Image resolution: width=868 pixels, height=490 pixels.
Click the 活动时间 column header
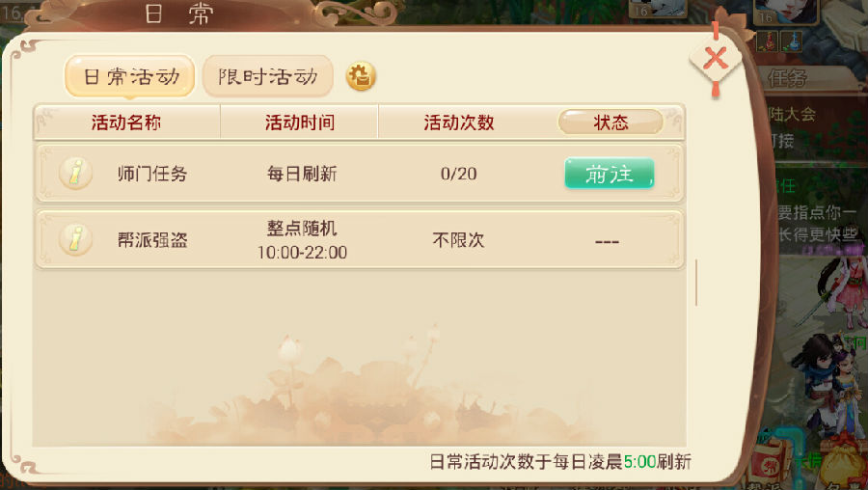(x=300, y=122)
